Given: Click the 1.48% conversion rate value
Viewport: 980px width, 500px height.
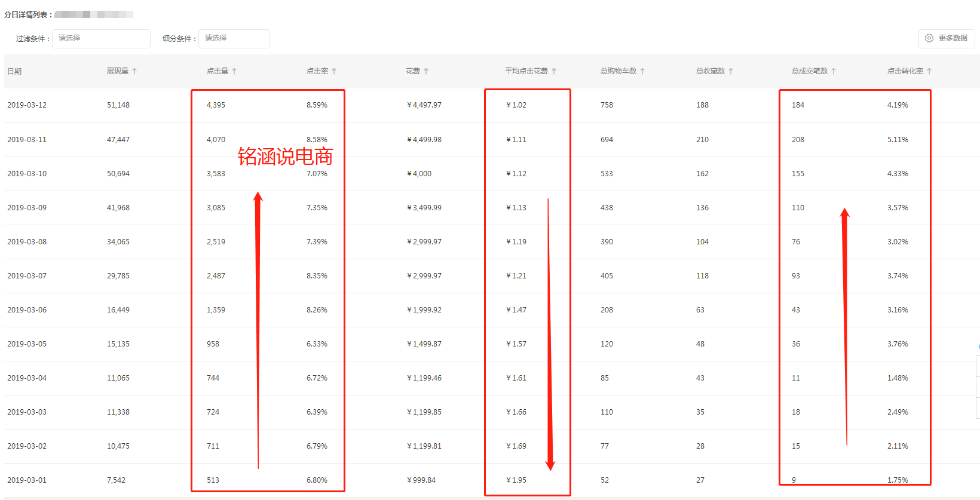Looking at the screenshot, I should pyautogui.click(x=898, y=378).
